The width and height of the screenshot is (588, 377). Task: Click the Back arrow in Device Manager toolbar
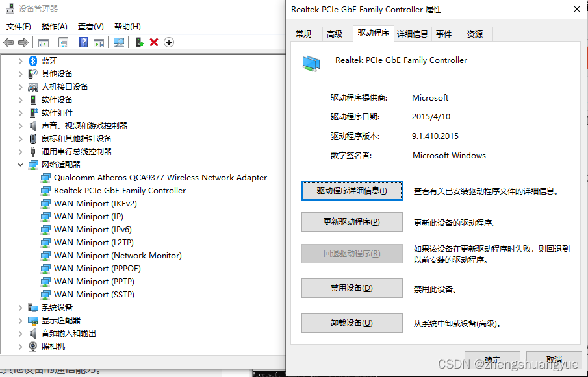pyautogui.click(x=8, y=42)
